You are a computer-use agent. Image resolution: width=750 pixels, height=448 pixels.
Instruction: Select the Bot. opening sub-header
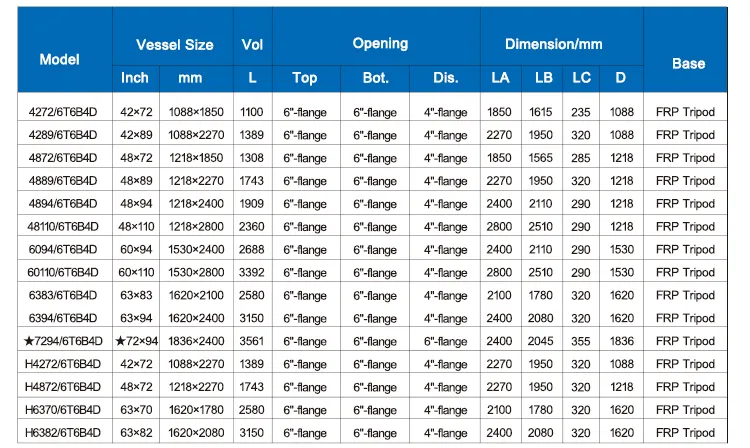pos(375,78)
